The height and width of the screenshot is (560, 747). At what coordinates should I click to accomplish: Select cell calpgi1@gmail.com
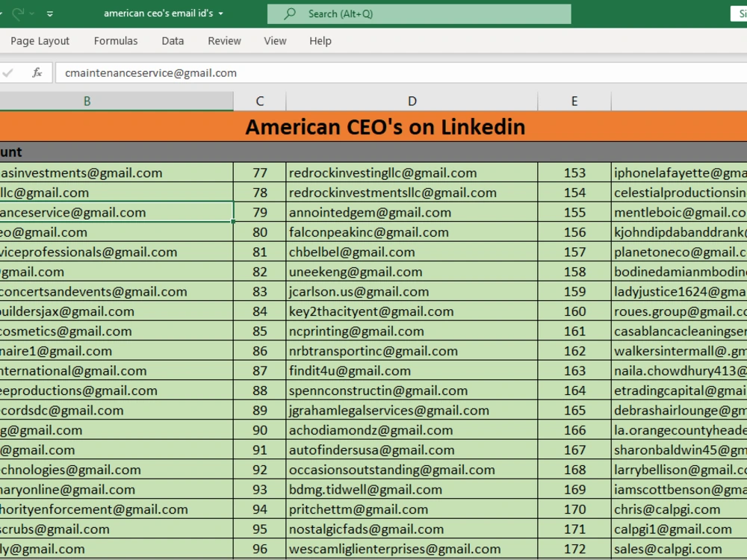coord(679,529)
